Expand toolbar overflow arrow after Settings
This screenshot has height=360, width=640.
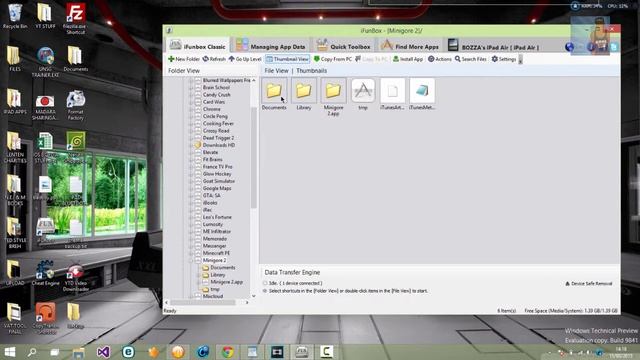click(520, 60)
